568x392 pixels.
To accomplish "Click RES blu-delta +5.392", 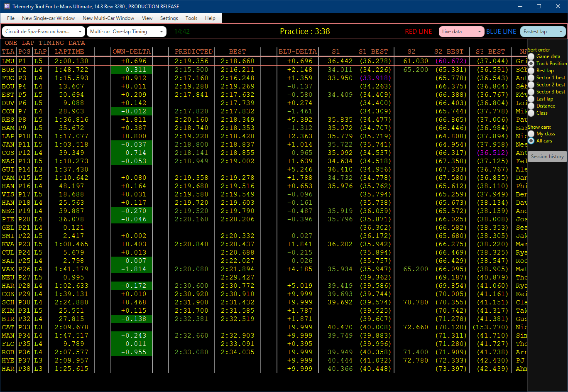I will [300, 120].
